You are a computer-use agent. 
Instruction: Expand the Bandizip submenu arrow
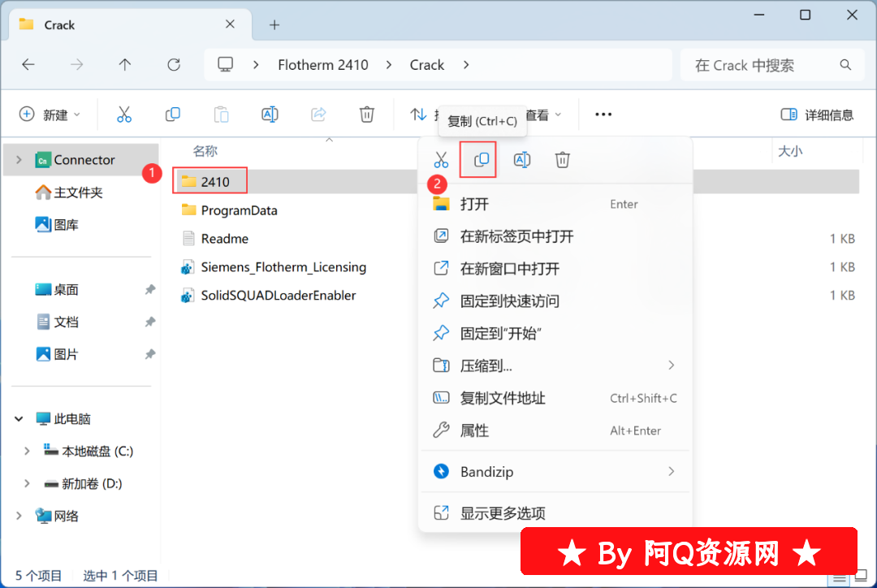click(x=672, y=472)
